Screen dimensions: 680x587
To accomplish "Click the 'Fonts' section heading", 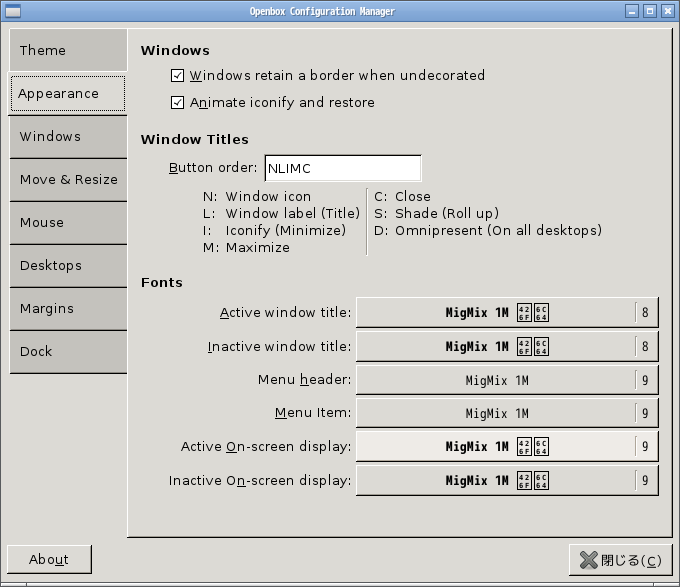I will 162,282.
